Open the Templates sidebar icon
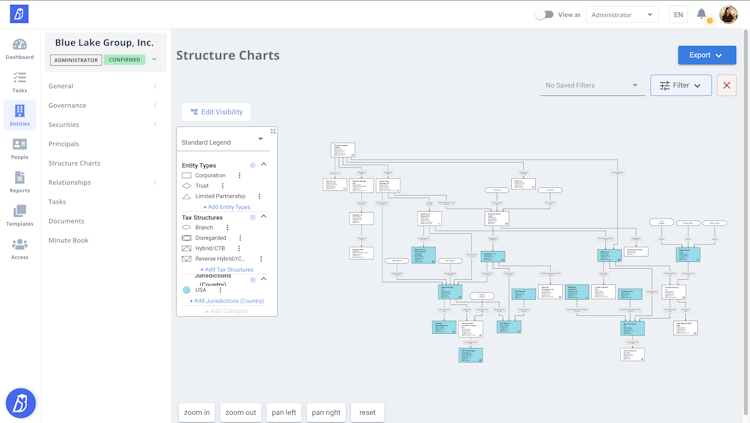 tap(19, 215)
